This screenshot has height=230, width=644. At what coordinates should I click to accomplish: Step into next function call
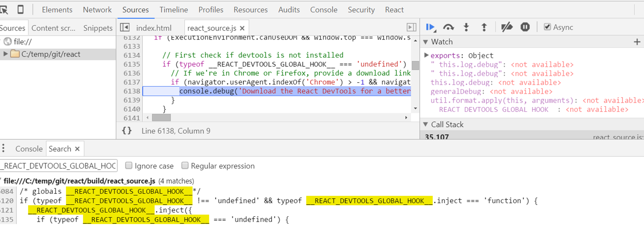pos(466,27)
